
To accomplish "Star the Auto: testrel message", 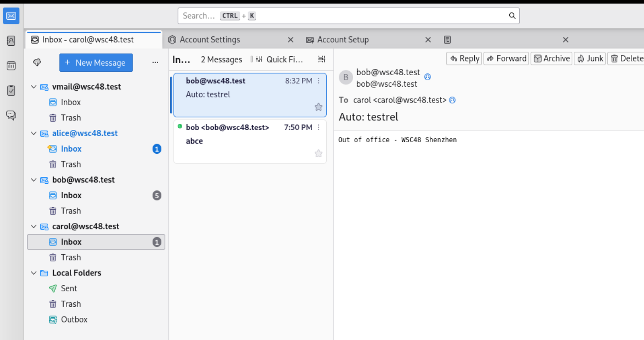I will pyautogui.click(x=319, y=107).
